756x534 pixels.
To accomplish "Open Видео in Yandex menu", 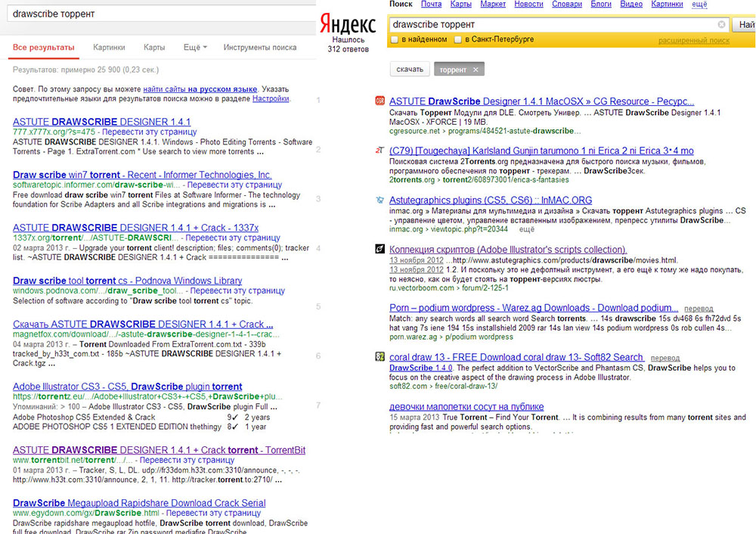I will (631, 5).
